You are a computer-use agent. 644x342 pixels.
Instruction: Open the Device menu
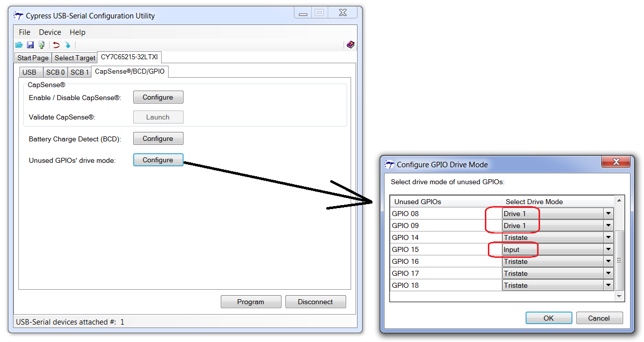tap(50, 32)
